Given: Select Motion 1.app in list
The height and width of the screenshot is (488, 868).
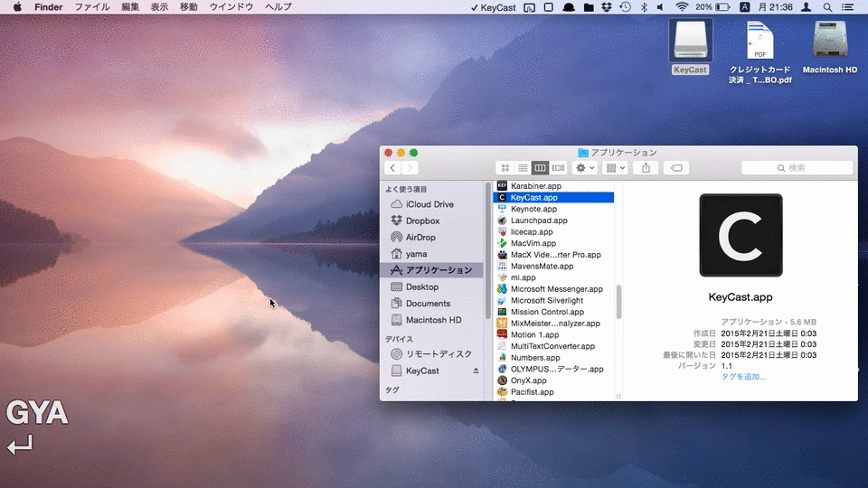Looking at the screenshot, I should [x=553, y=334].
